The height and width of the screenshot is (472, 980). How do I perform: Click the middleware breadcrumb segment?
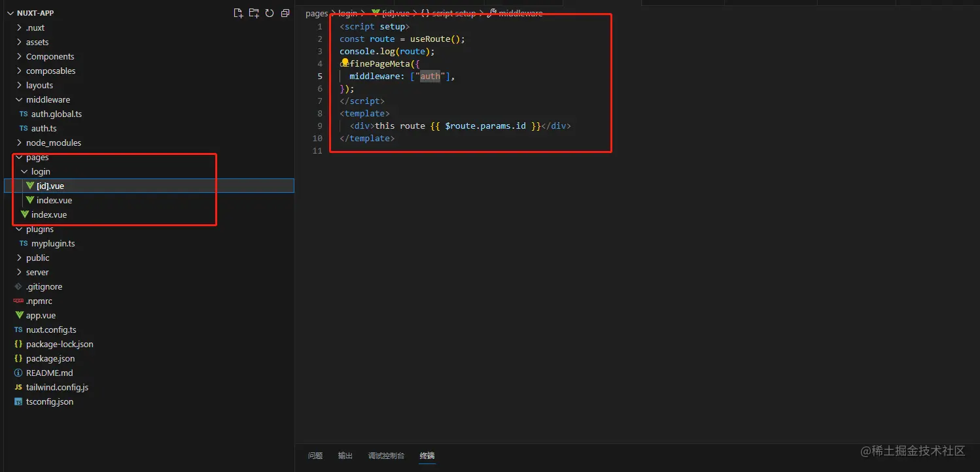[516, 13]
